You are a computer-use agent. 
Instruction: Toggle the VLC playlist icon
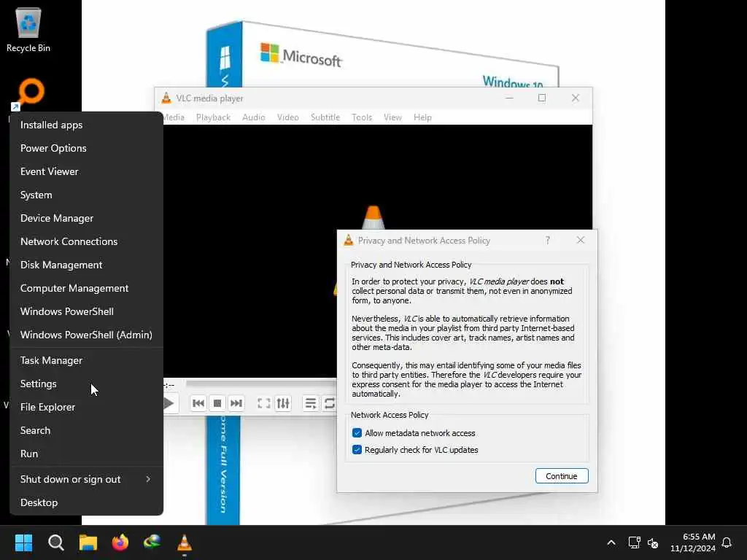(x=311, y=403)
